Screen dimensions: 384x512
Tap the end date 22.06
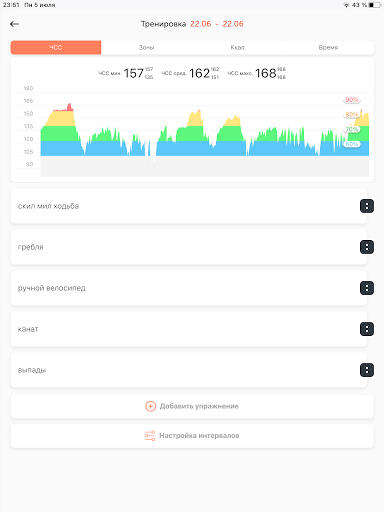(233, 24)
